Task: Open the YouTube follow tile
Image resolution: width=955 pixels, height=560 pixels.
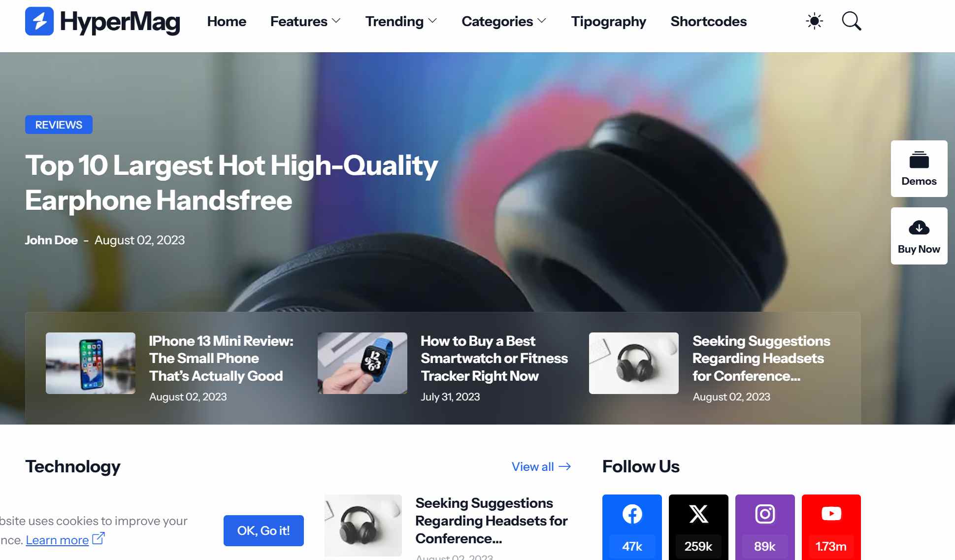Action: (831, 527)
